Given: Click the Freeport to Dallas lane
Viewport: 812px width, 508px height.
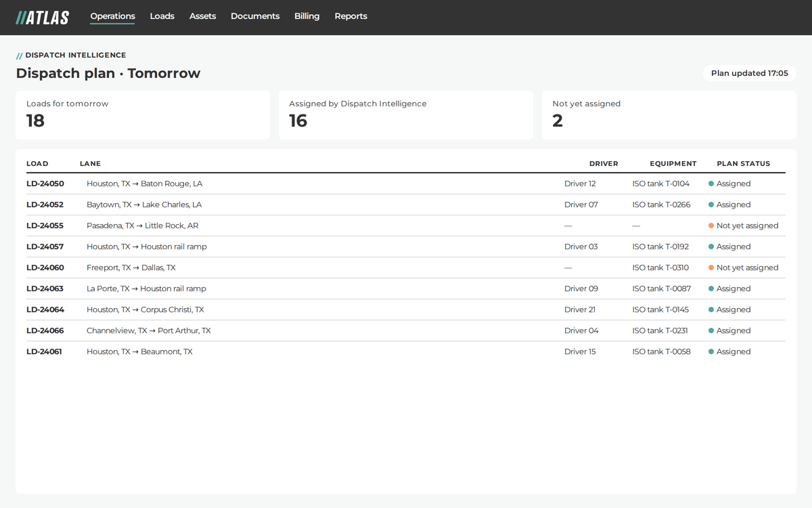Looking at the screenshot, I should click(131, 268).
